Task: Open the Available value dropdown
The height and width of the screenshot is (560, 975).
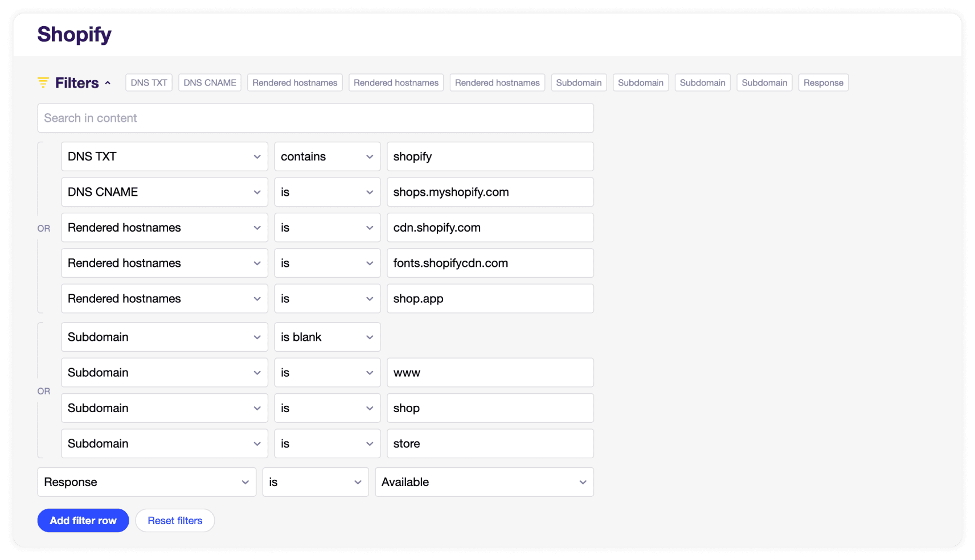Action: pyautogui.click(x=485, y=482)
